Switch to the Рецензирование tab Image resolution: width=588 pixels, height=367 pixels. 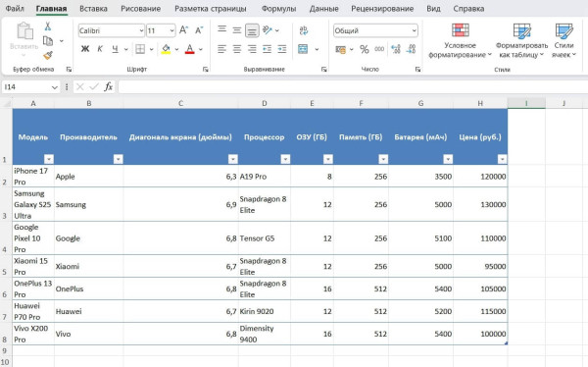coord(382,8)
